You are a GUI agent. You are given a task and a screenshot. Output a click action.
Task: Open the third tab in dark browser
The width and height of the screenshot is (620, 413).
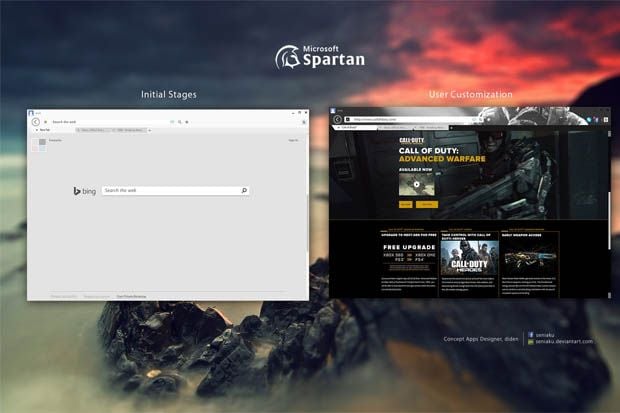coord(431,127)
